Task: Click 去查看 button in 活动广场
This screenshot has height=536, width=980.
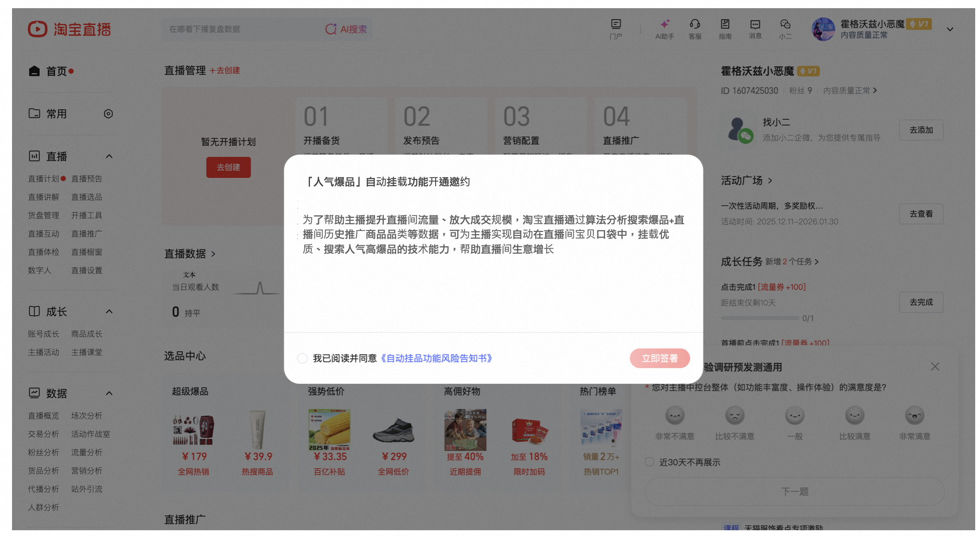Action: (x=921, y=214)
